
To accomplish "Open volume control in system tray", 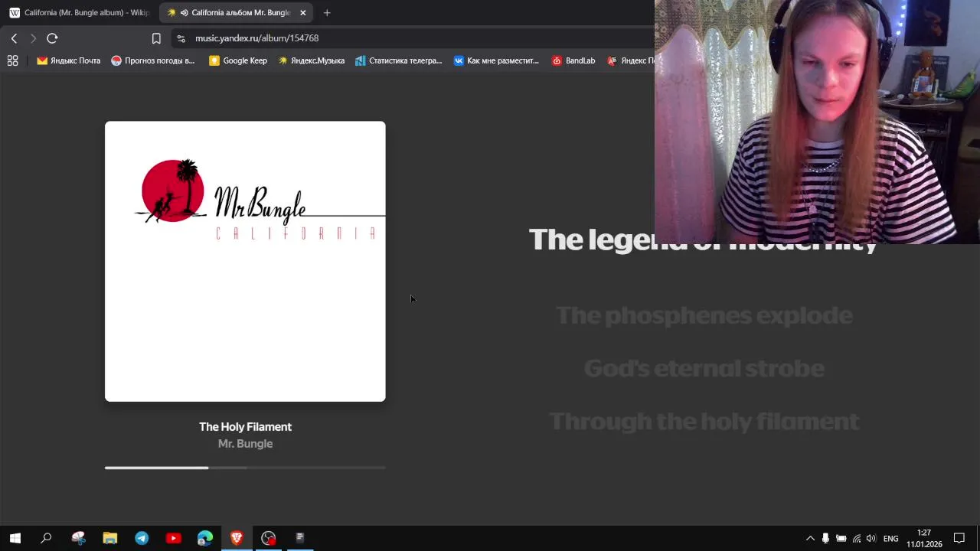I will [x=871, y=539].
